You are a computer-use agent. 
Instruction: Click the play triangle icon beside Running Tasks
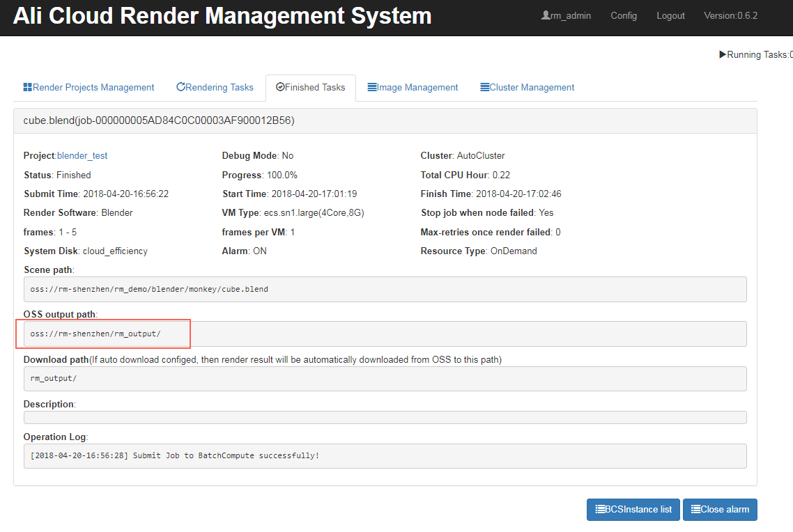point(723,54)
